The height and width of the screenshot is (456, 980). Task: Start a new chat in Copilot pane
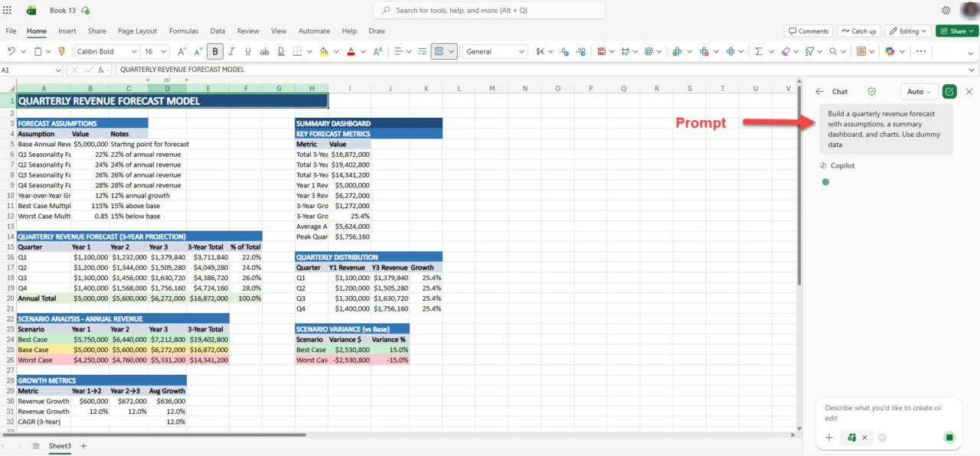pos(949,91)
